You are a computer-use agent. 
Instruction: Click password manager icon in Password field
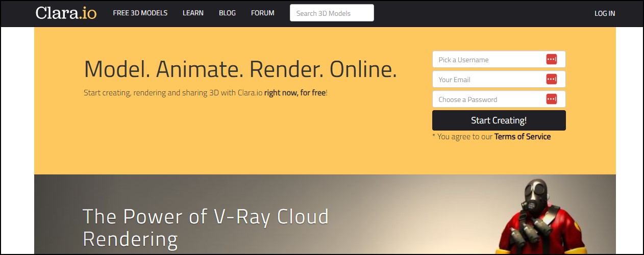pyautogui.click(x=551, y=99)
